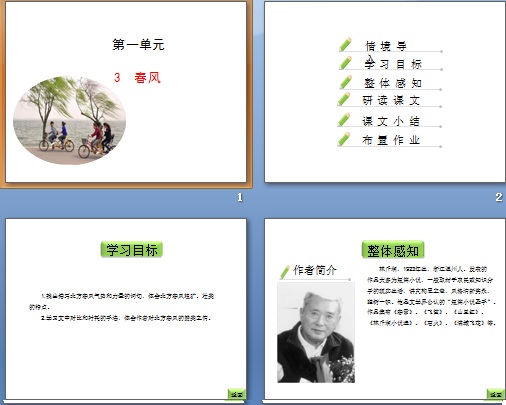Select the 课文小结 menu entry
This screenshot has width=506, height=405.
point(391,121)
